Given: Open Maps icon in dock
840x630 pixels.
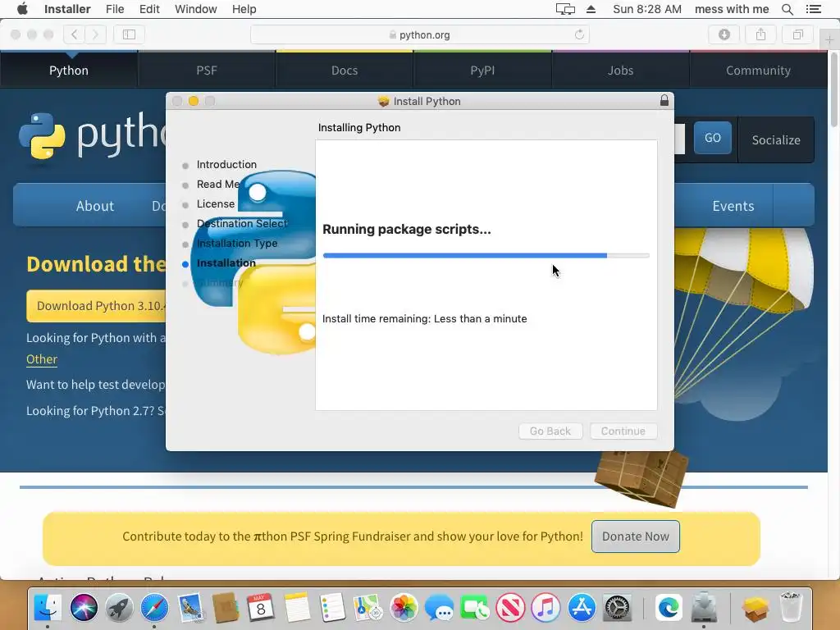Looking at the screenshot, I should click(367, 608).
